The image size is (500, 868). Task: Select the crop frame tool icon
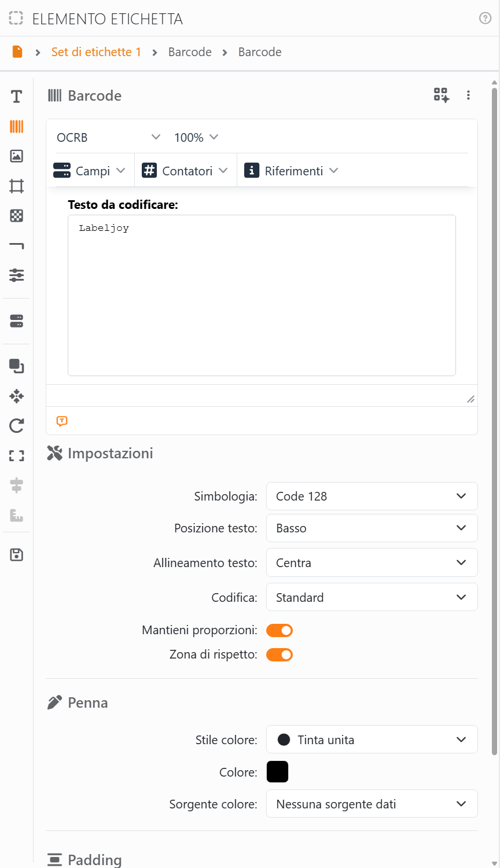point(16,186)
